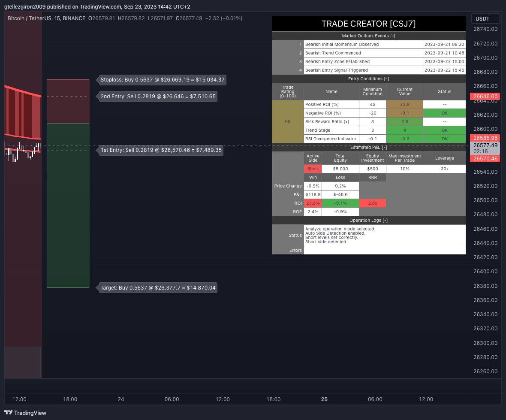Click the red stoploss risk zone box
Image resolution: width=506 pixels, height=420 pixels.
pyautogui.click(x=68, y=101)
